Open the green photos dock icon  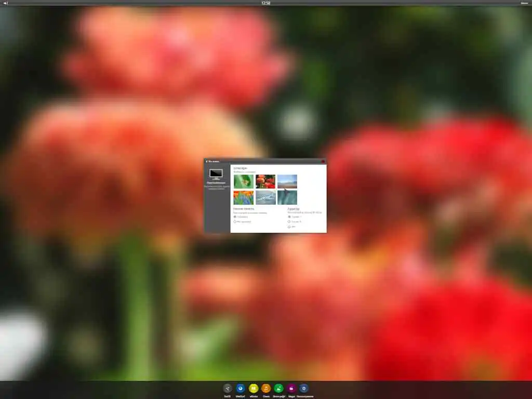pyautogui.click(x=278, y=388)
